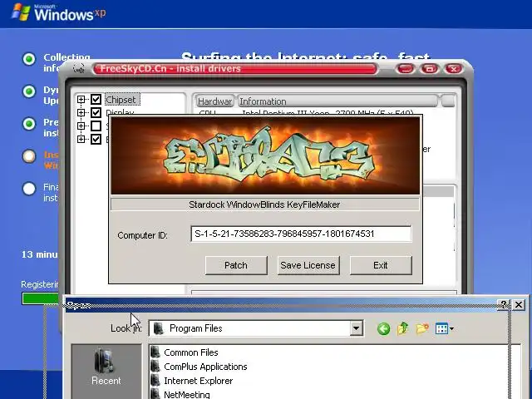Select the Internet Explorer folder
This screenshot has width=532, height=399.
click(198, 381)
